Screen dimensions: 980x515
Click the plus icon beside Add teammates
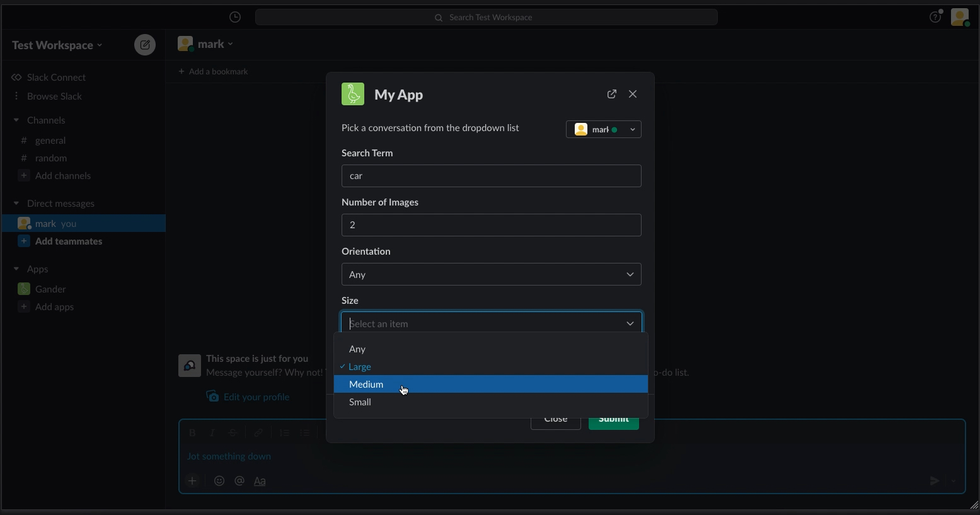pos(24,241)
